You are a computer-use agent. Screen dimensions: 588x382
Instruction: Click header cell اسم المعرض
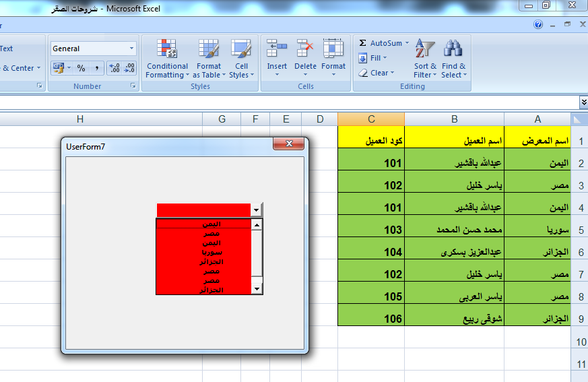tap(537, 137)
